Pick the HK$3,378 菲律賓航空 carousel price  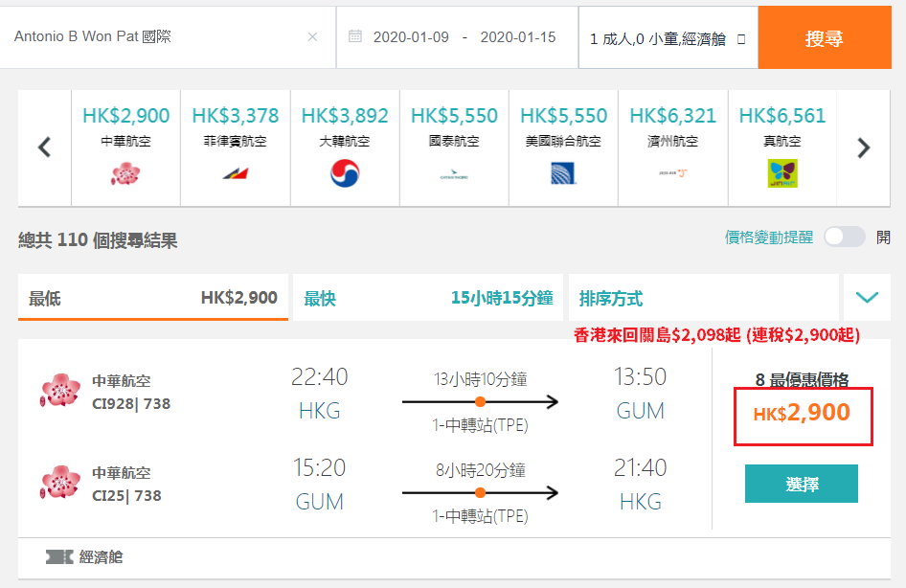point(236,116)
